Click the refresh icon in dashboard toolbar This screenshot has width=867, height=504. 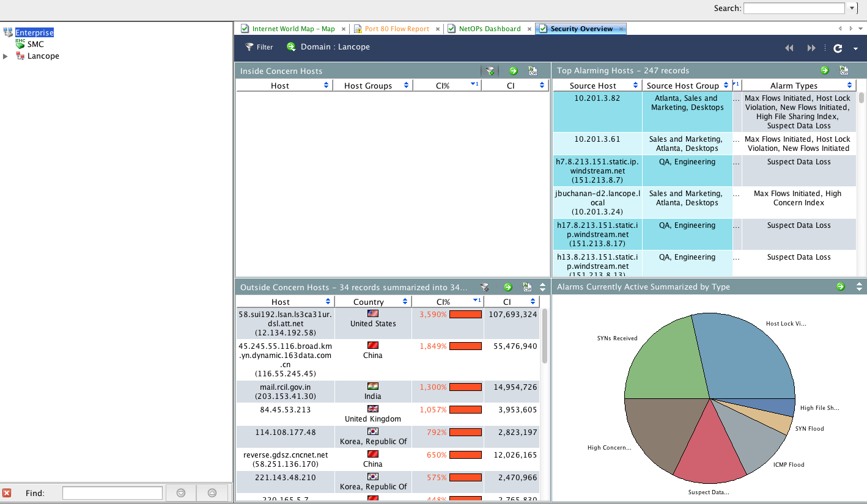pyautogui.click(x=838, y=48)
